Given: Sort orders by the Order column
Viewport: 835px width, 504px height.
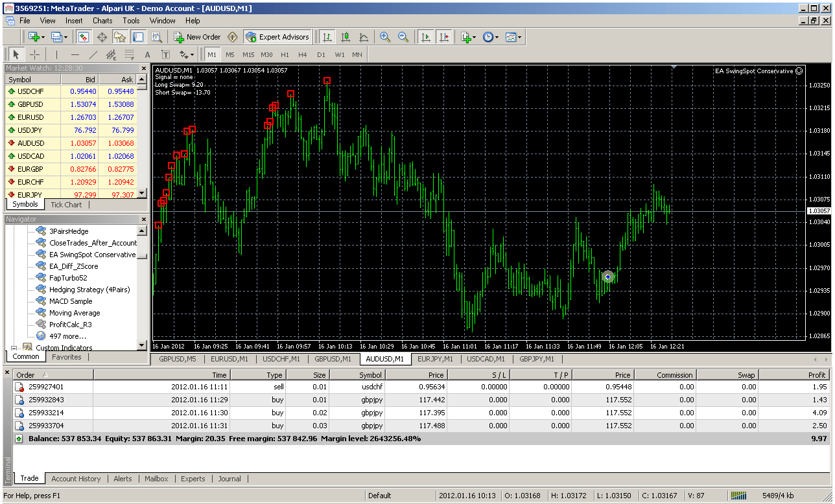Looking at the screenshot, I should click(x=54, y=374).
